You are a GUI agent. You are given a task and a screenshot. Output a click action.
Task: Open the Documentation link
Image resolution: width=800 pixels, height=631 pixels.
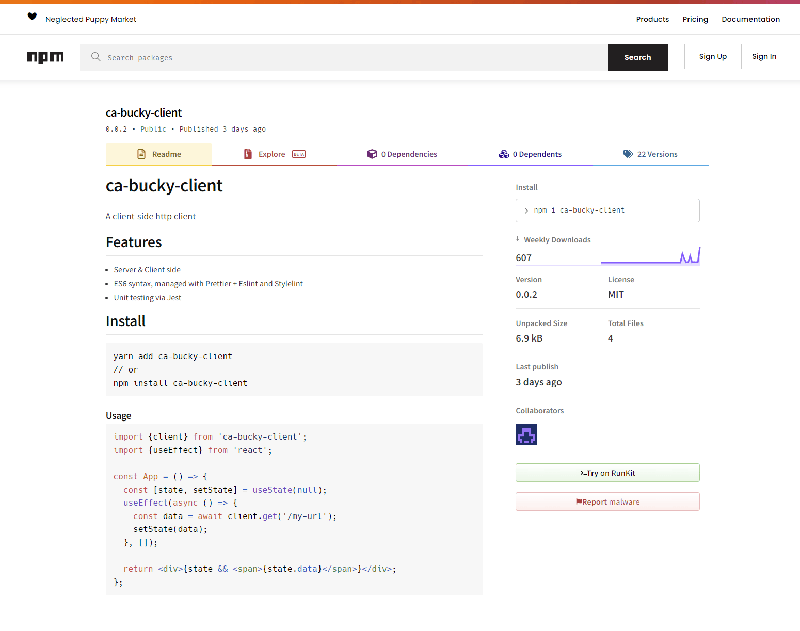pyautogui.click(x=751, y=19)
